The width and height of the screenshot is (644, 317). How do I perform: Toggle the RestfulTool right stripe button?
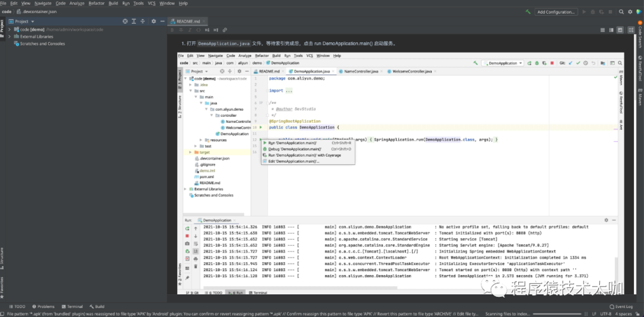tap(640, 67)
